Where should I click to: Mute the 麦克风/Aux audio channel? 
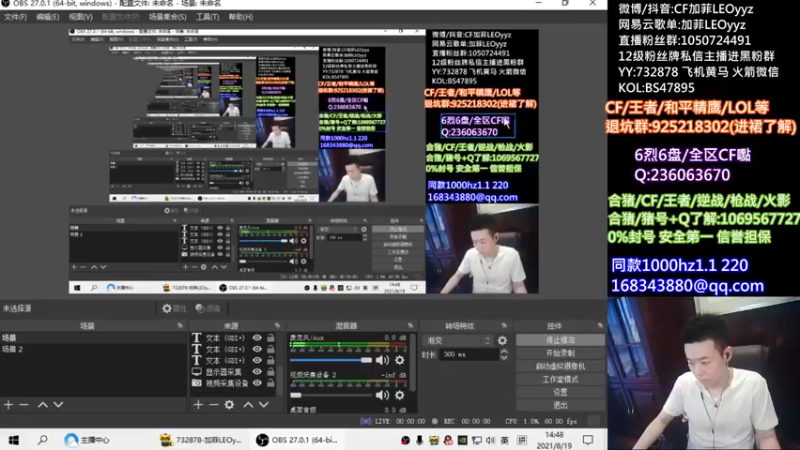click(x=382, y=360)
